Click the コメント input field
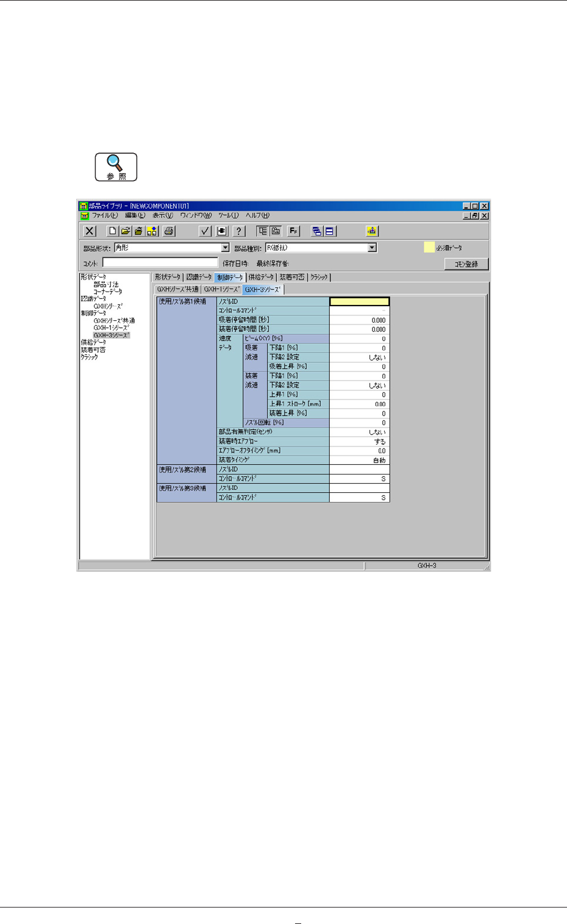The width and height of the screenshot is (567, 924). coord(160,263)
